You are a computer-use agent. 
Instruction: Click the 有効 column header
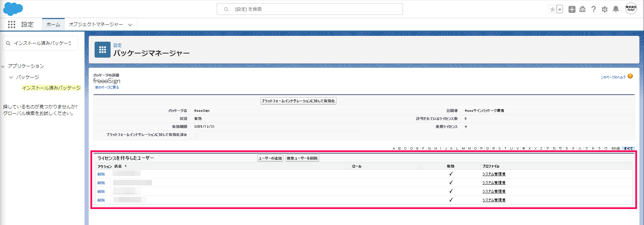[451, 166]
